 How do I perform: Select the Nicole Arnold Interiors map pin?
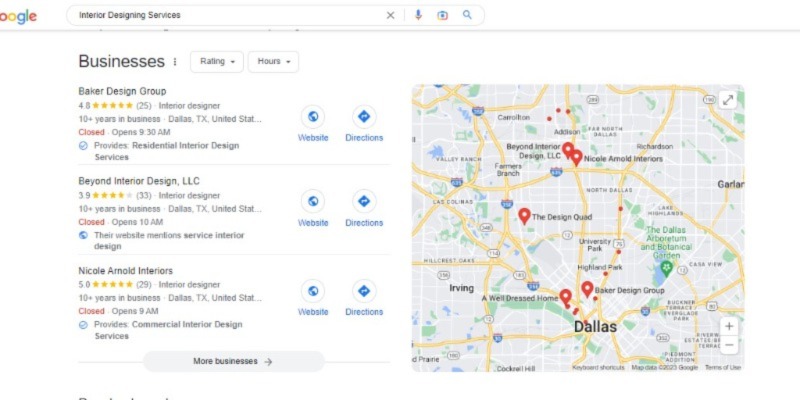[577, 158]
